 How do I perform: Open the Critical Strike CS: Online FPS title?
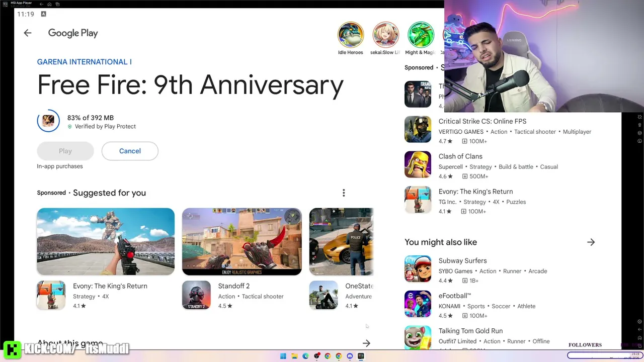(x=482, y=121)
